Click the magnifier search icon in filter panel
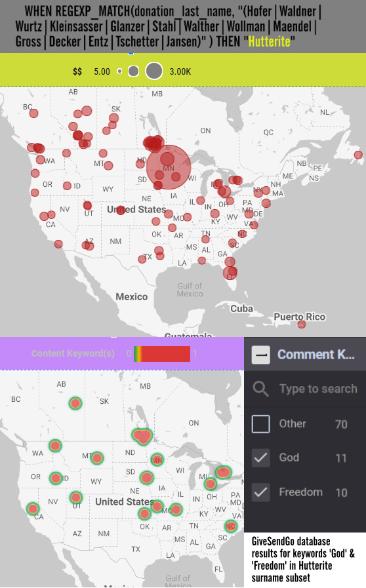 (x=260, y=389)
